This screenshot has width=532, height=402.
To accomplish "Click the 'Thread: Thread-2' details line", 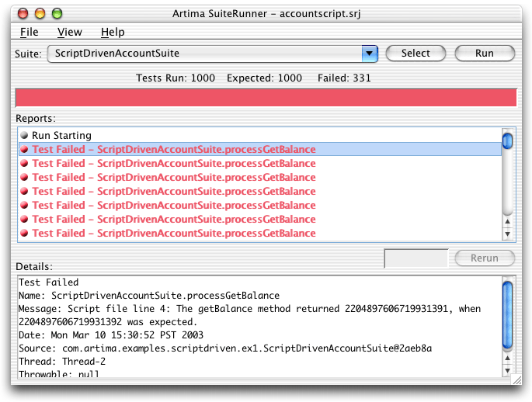I will pyautogui.click(x=62, y=362).
